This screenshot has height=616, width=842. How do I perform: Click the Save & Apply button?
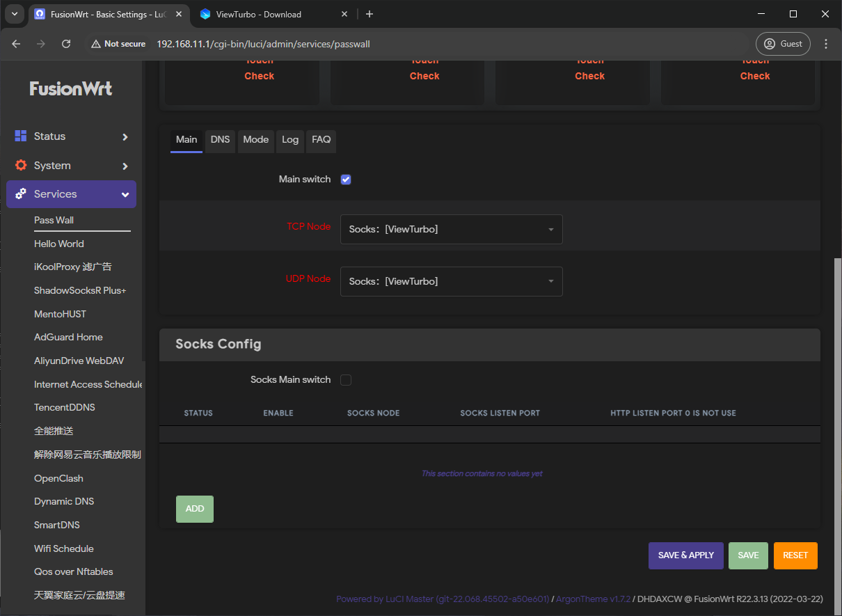pos(685,555)
